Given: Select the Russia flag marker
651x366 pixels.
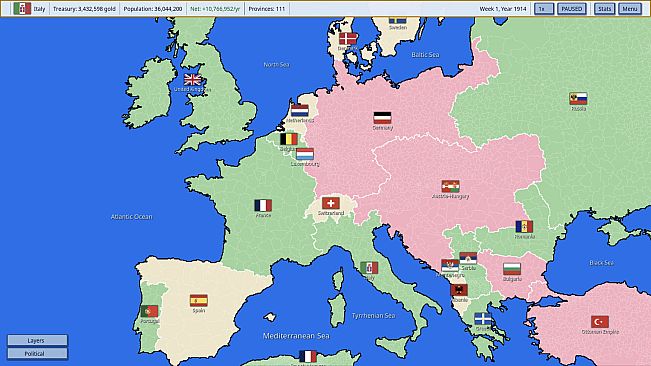Looking at the screenshot, I should click(578, 99).
